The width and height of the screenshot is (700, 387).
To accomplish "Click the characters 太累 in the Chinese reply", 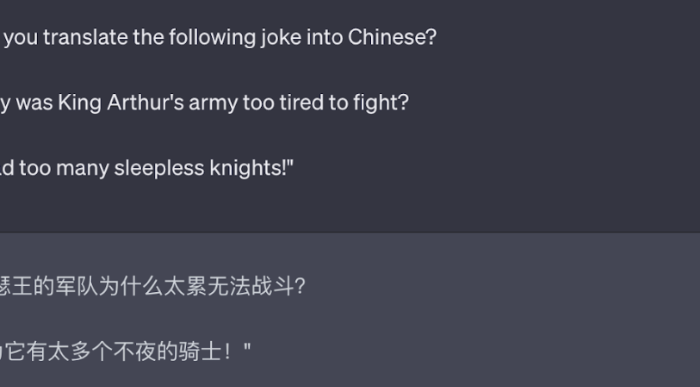I will [185, 286].
